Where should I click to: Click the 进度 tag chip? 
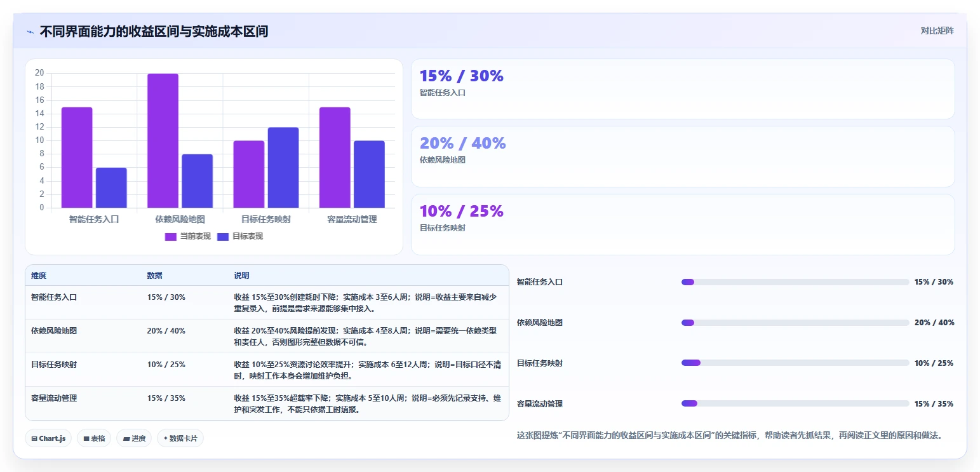tap(134, 438)
